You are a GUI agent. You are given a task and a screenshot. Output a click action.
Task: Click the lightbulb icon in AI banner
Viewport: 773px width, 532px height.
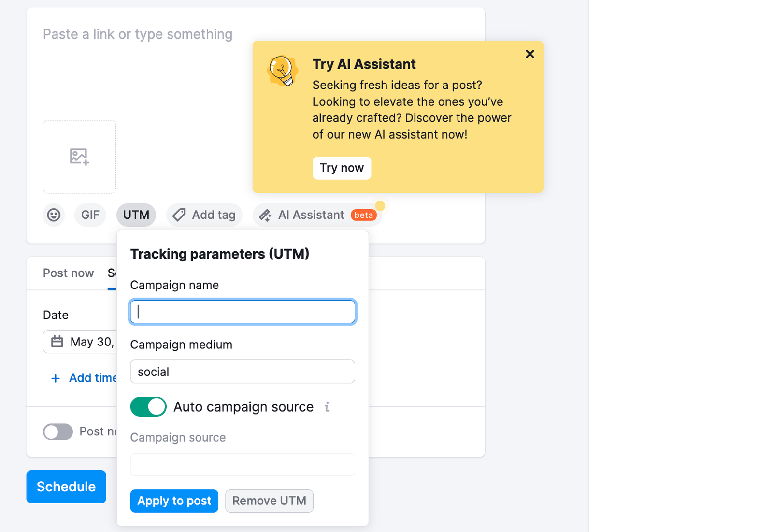(x=282, y=71)
